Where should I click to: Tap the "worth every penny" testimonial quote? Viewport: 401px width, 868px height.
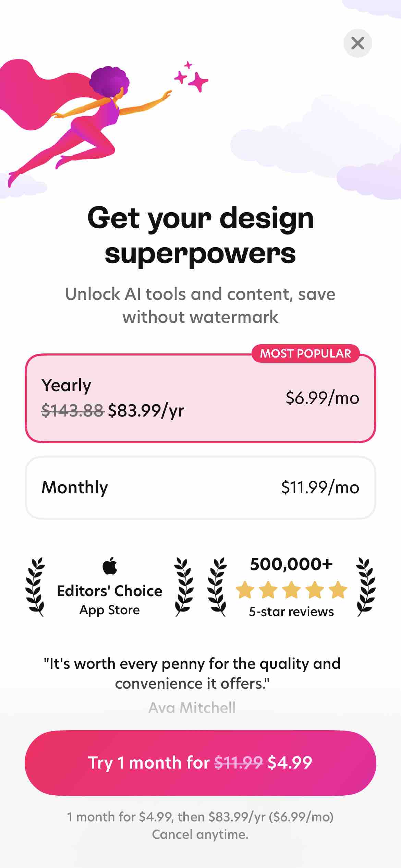pos(192,674)
